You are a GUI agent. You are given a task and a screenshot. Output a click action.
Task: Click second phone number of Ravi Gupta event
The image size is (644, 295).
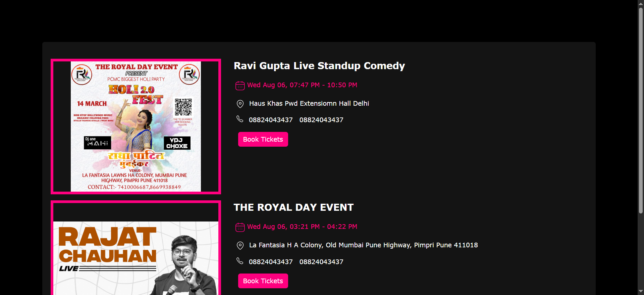point(321,120)
